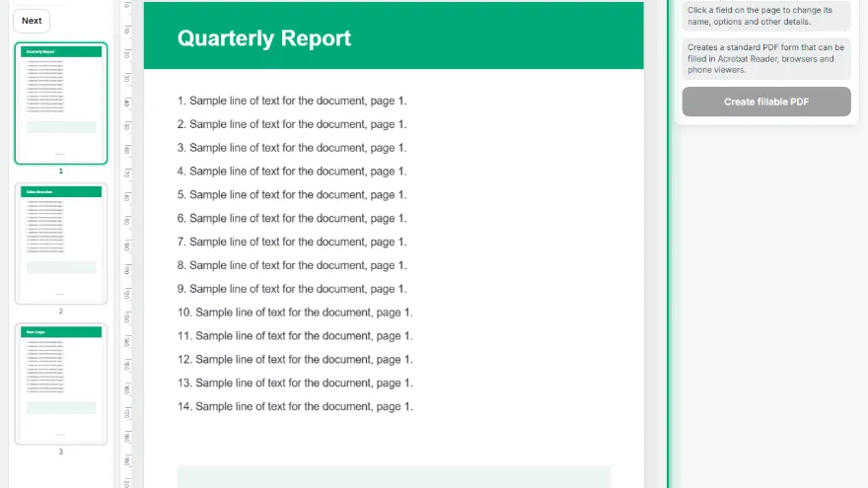Click sample text line number 7
Screen dimensions: 868x488
[x=292, y=242]
